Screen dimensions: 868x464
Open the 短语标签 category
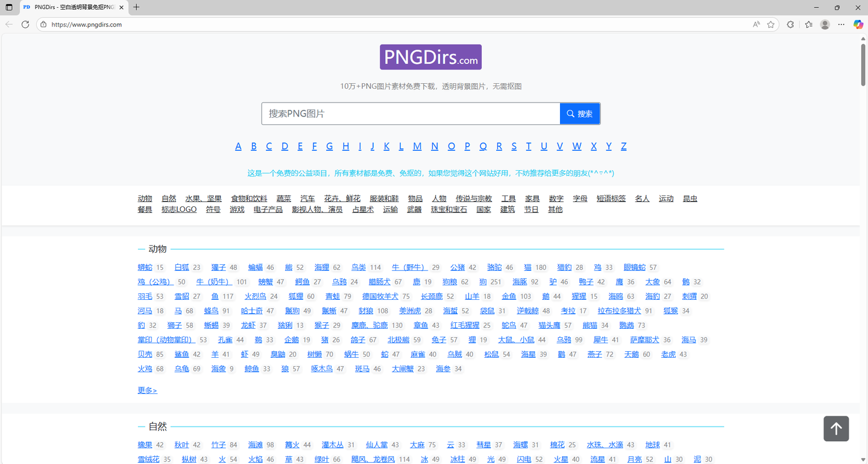point(611,199)
